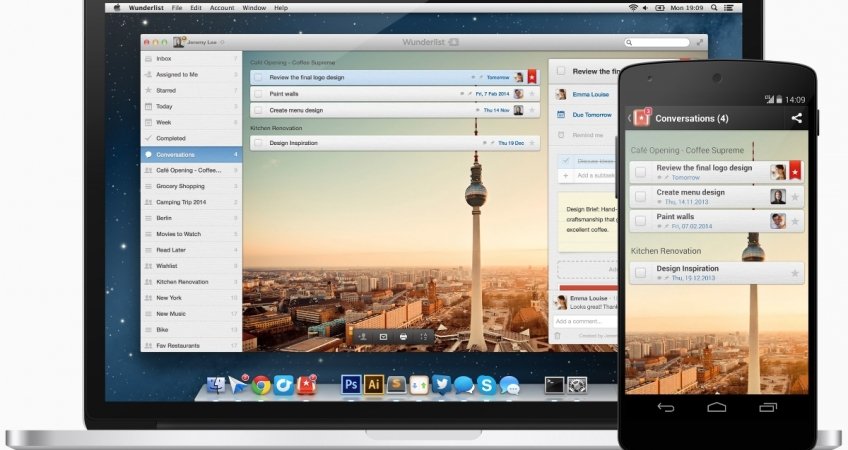Image resolution: width=848 pixels, height=450 pixels.
Task: Check off 'Design Inspiration' on the laptop
Action: point(258,143)
